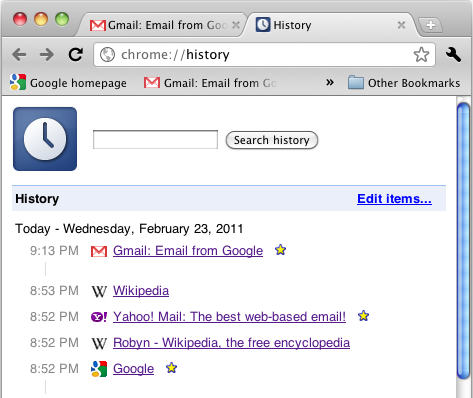Expand hidden bookmarks with the chevron
The width and height of the screenshot is (473, 398).
point(330,82)
